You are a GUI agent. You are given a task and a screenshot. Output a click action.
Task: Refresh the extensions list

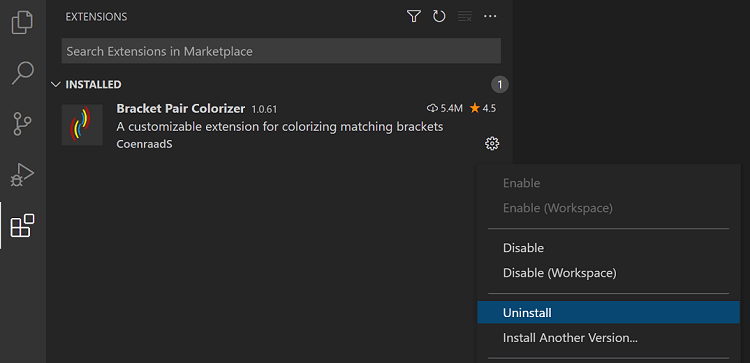tap(439, 17)
